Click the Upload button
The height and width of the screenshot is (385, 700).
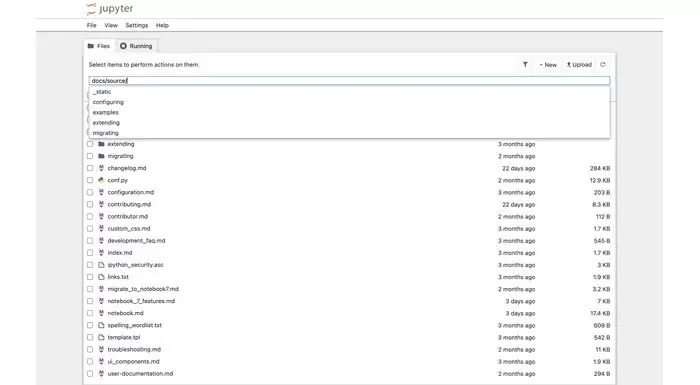point(579,65)
